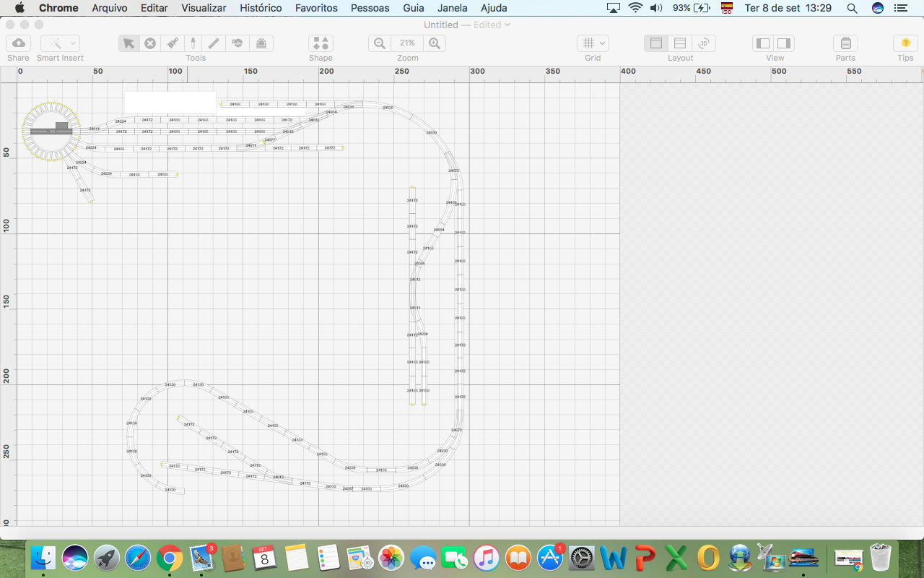Toggle the left sidebar view
This screenshot has width=924, height=578.
(x=763, y=43)
